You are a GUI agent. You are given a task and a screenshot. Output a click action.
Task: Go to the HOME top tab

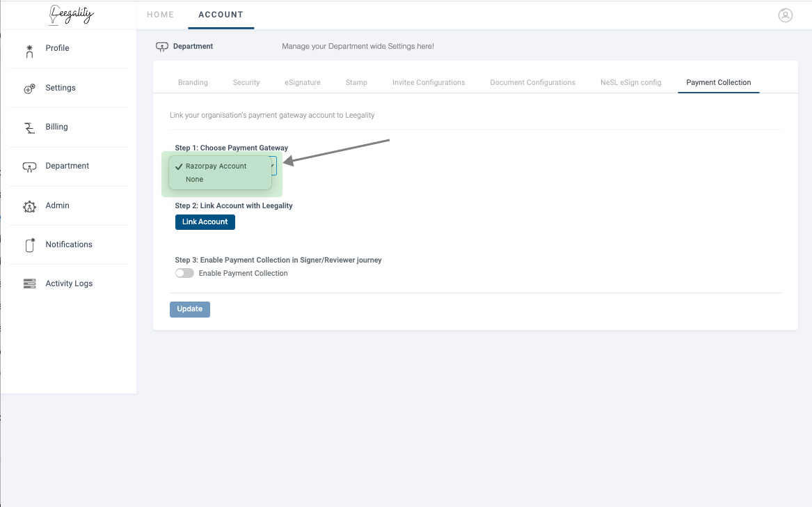(161, 15)
